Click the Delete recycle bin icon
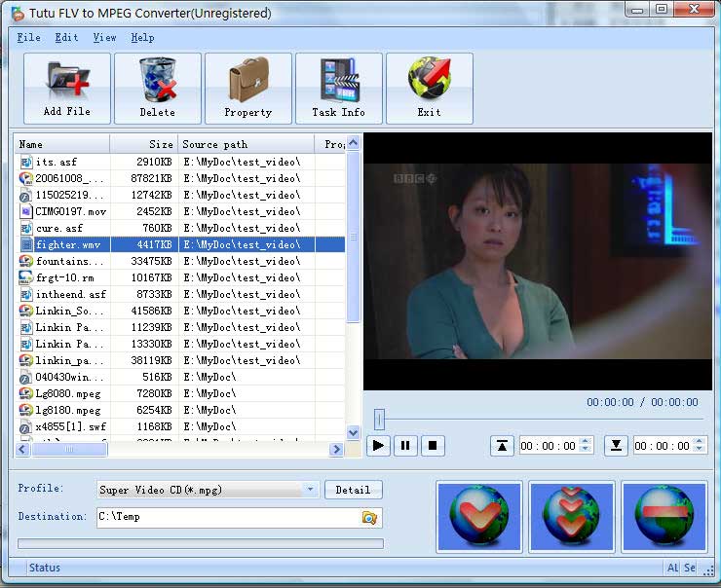This screenshot has height=588, width=721. point(158,80)
